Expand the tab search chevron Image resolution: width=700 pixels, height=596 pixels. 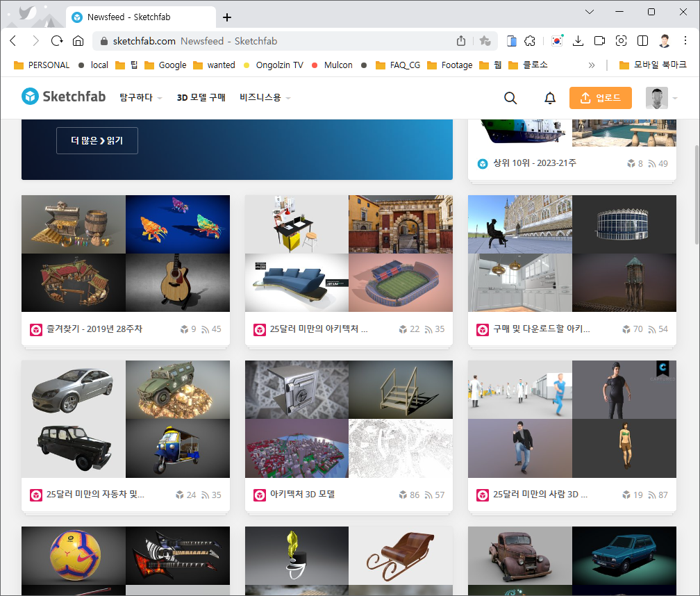(x=590, y=12)
